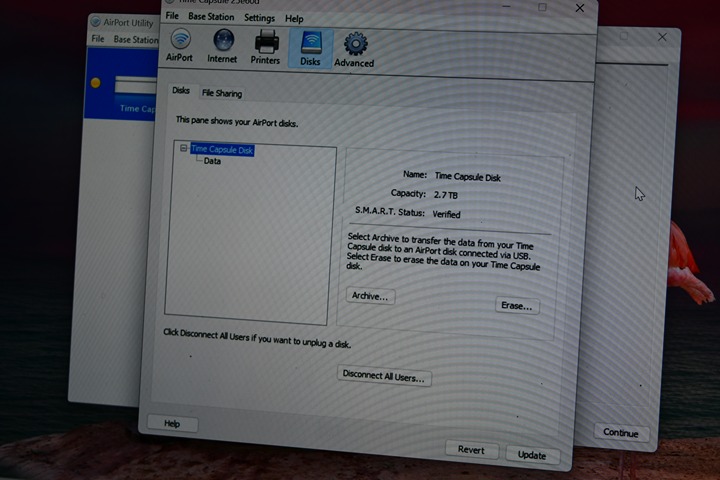Click the Help button at bottom left
The image size is (720, 480).
click(x=172, y=424)
